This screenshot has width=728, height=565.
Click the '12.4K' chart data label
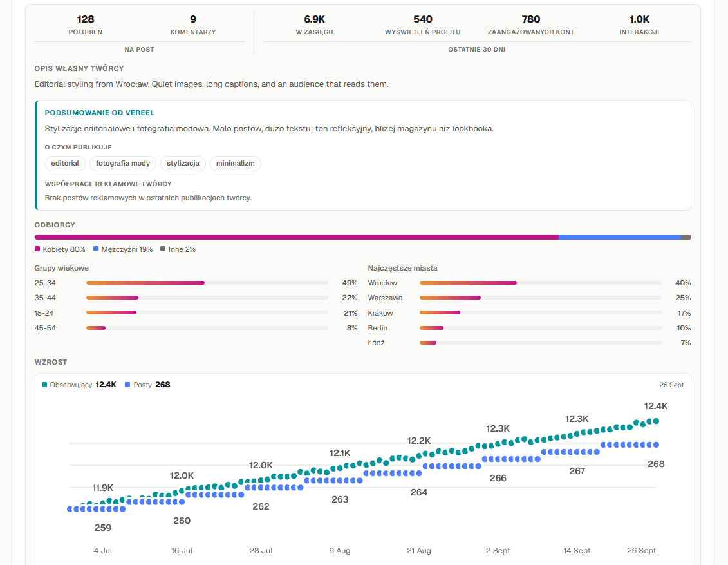655,406
